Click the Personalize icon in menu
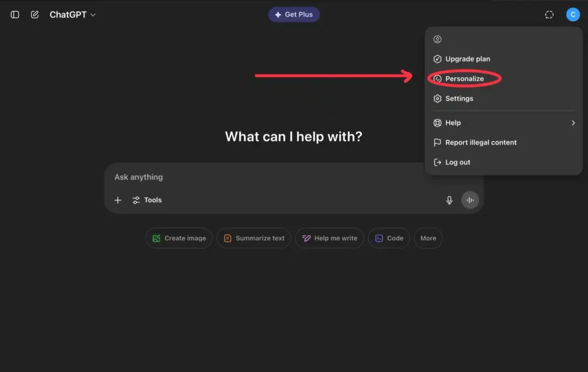Screen dimensions: 588x372 click(x=437, y=79)
